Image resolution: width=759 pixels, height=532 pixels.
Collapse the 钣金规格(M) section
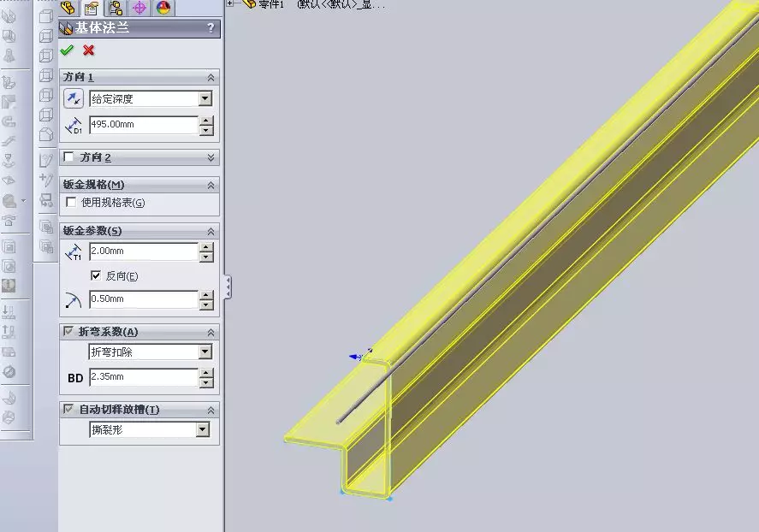pyautogui.click(x=211, y=186)
